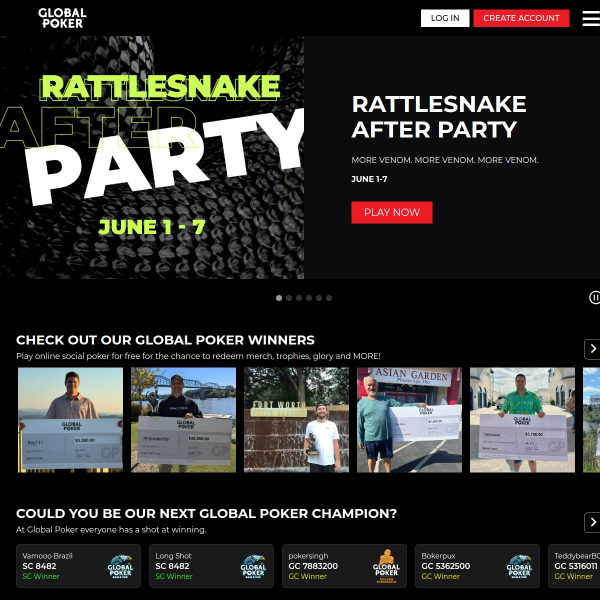This screenshot has height=600, width=600.
Task: Click the GC 5362500 amount text
Action: [446, 566]
